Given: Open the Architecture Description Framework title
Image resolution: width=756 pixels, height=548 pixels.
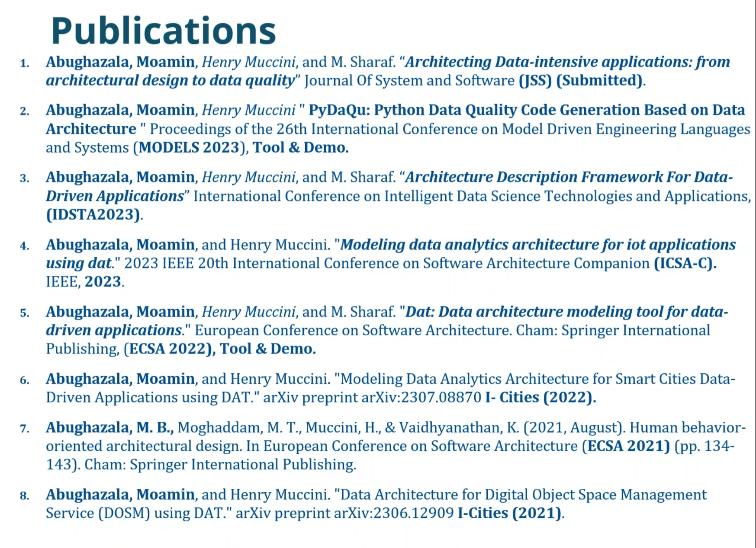Looking at the screenshot, I should [389, 186].
